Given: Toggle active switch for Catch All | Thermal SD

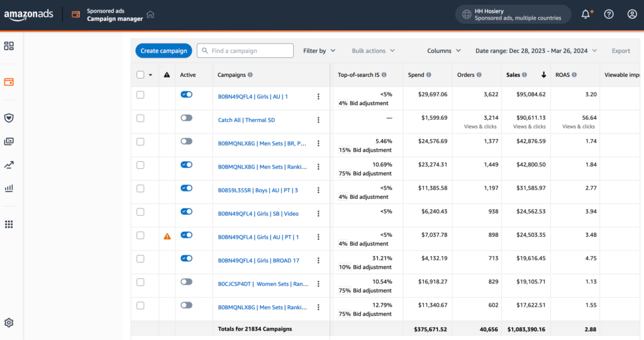Looking at the screenshot, I should pyautogui.click(x=186, y=118).
